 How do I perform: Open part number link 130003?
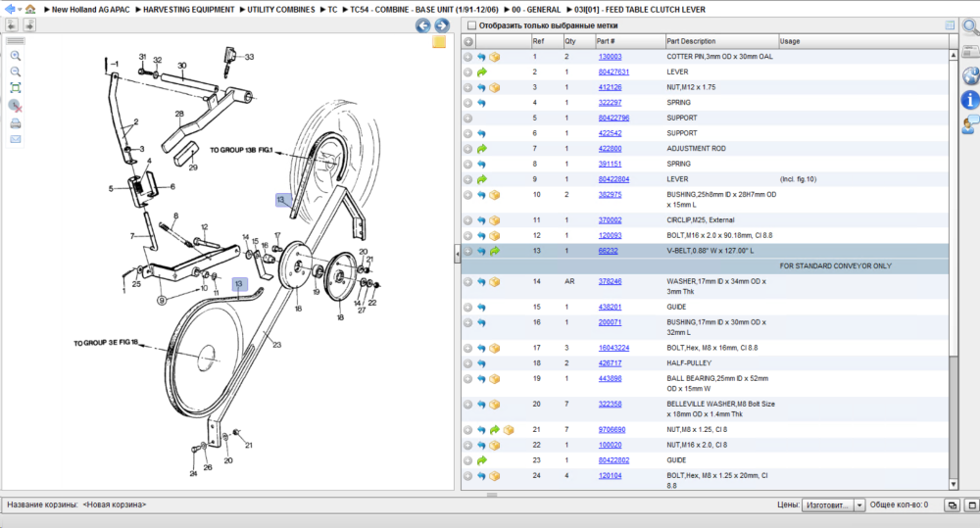pyautogui.click(x=610, y=57)
